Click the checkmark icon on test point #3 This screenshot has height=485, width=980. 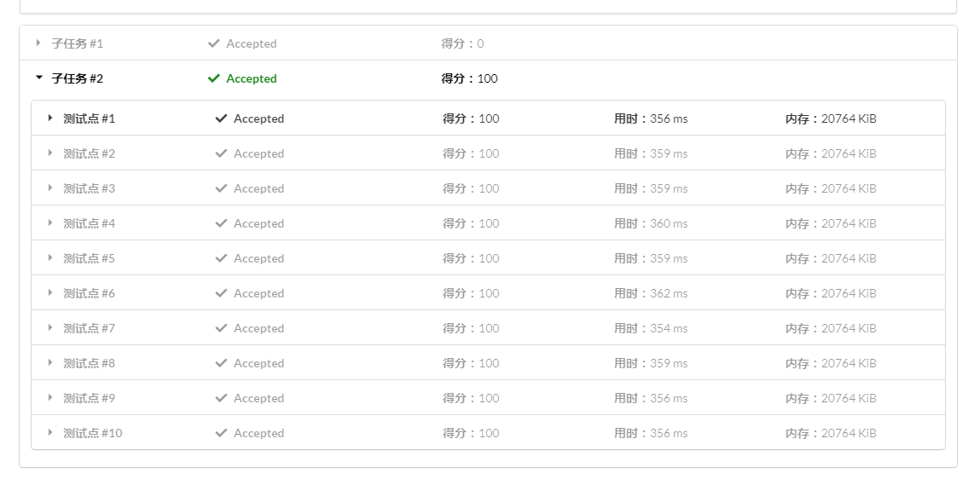point(221,188)
